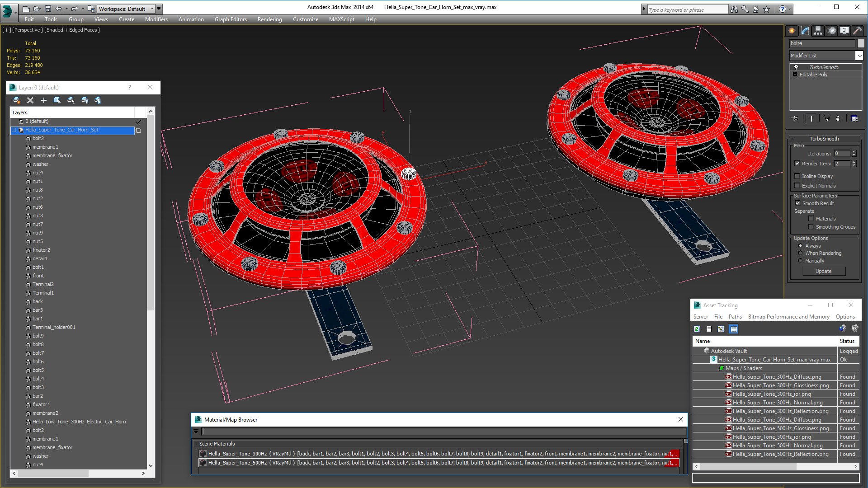The height and width of the screenshot is (488, 868).
Task: Open the Hierarchy command panel tab
Action: [x=818, y=31]
